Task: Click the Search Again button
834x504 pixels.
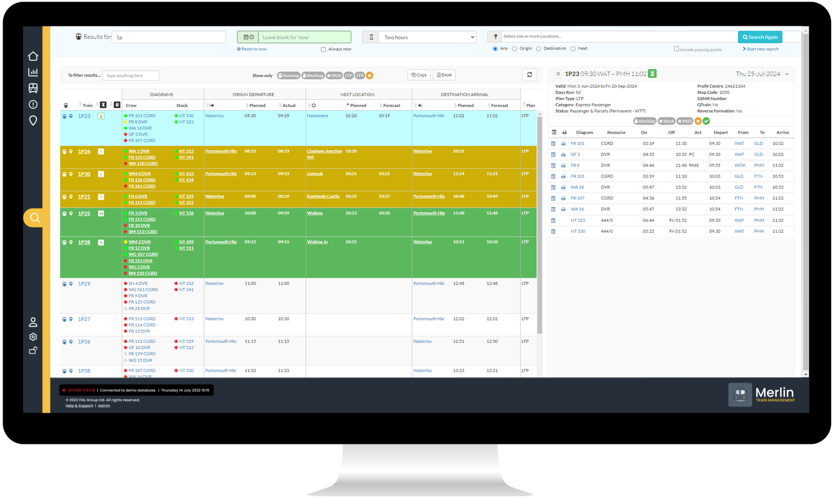Action: (760, 37)
